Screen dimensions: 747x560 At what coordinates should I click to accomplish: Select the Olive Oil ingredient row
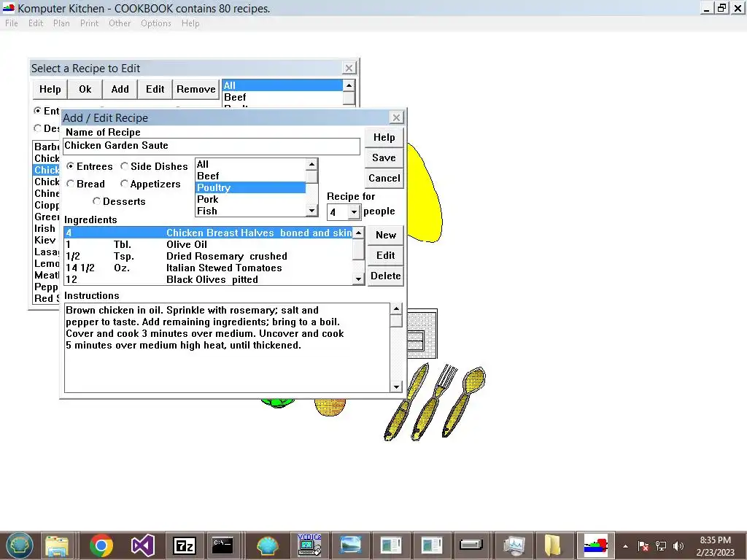209,244
